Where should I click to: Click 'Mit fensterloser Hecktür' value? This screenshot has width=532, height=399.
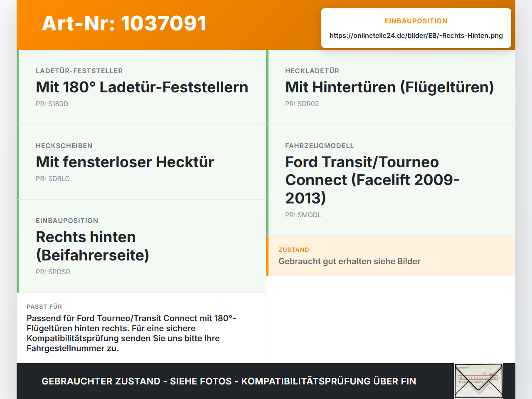[125, 162]
